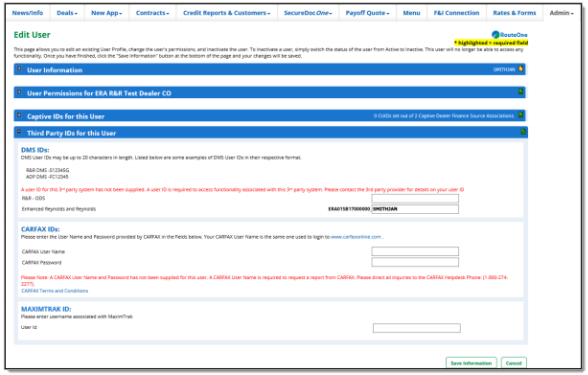Click the RouteOne logo
Screen dimensions: 588x375
(x=509, y=35)
